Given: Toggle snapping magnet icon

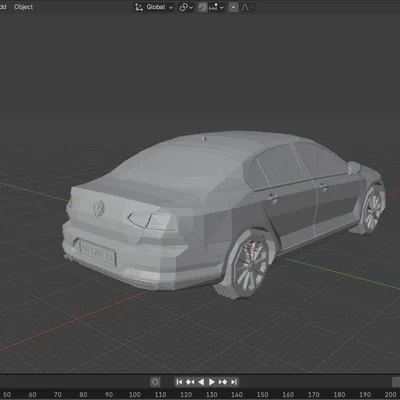Looking at the screenshot, I should point(202,7).
